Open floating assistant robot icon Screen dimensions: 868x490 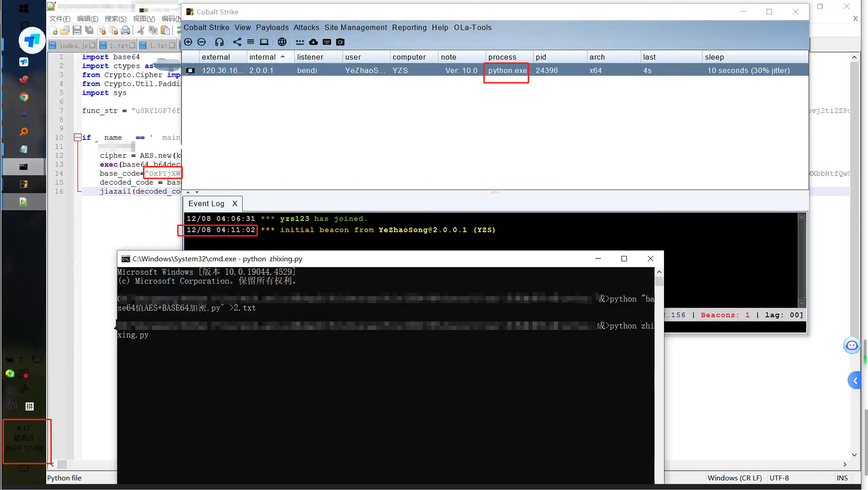(852, 345)
